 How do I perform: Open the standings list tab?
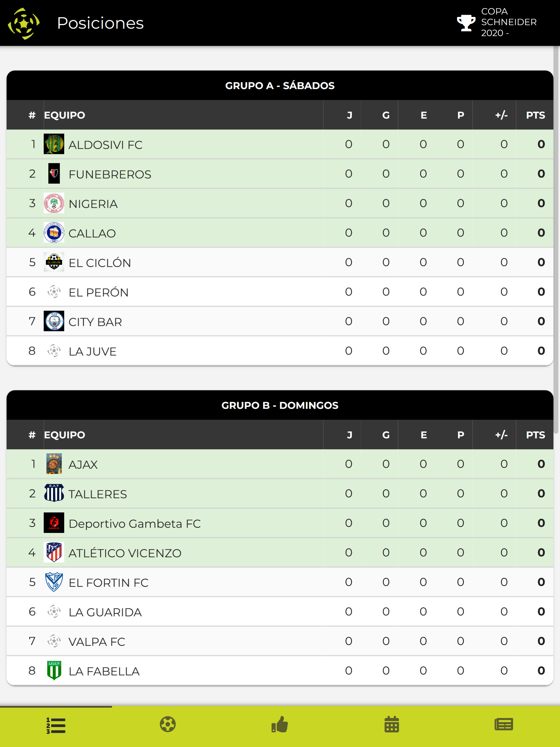pyautogui.click(x=56, y=725)
